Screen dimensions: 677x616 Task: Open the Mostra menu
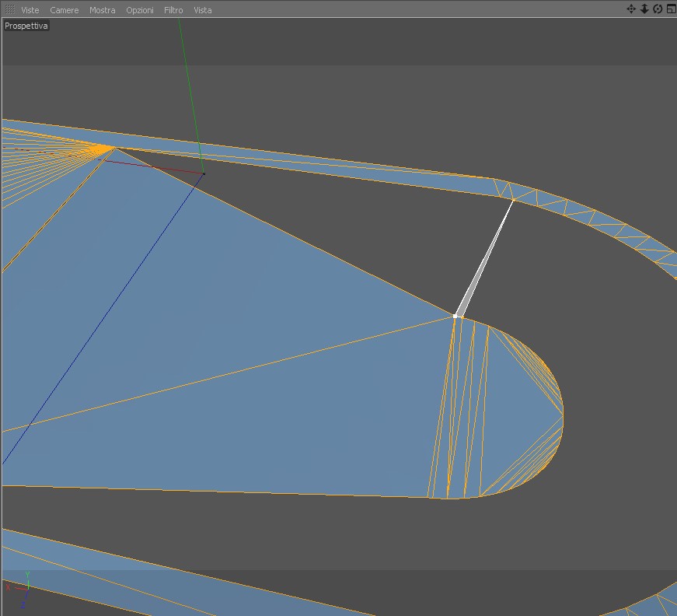tap(103, 10)
